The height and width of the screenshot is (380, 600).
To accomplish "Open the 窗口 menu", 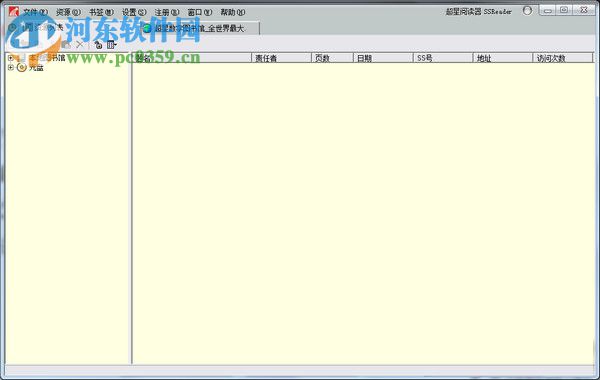I will tap(199, 12).
